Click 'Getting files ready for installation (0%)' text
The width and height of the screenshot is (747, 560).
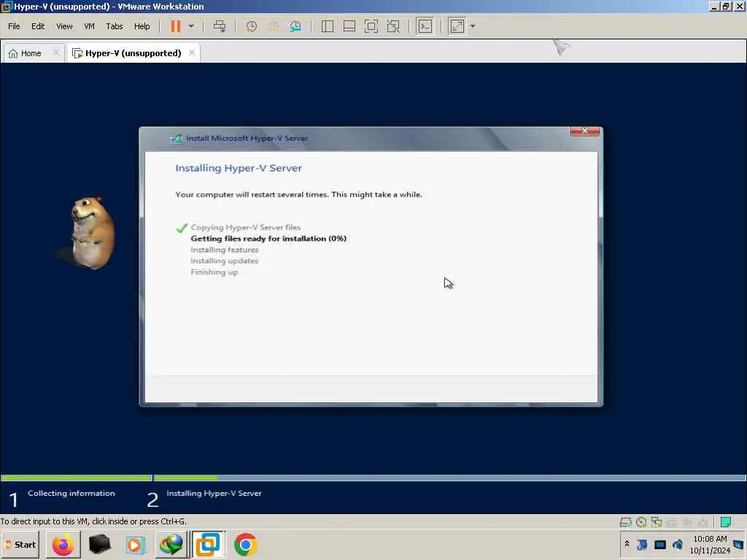point(268,238)
